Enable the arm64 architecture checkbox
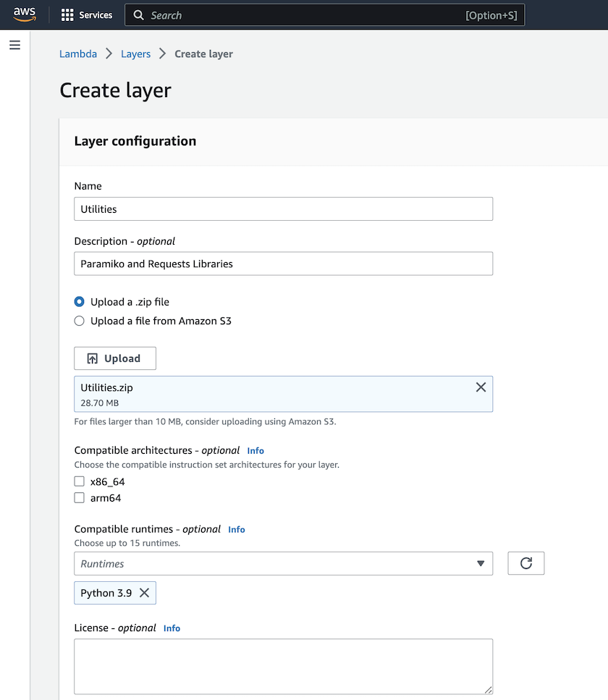Image resolution: width=608 pixels, height=700 pixels. [x=80, y=498]
